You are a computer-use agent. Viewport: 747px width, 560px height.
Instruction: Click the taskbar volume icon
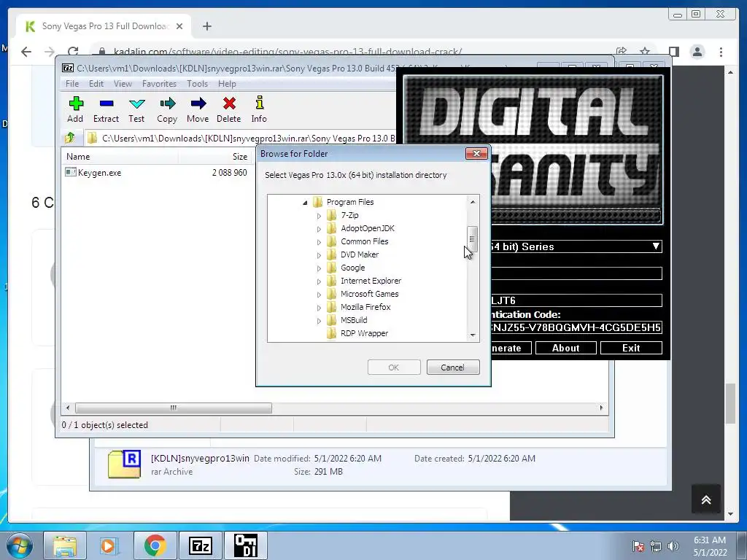coord(673,546)
